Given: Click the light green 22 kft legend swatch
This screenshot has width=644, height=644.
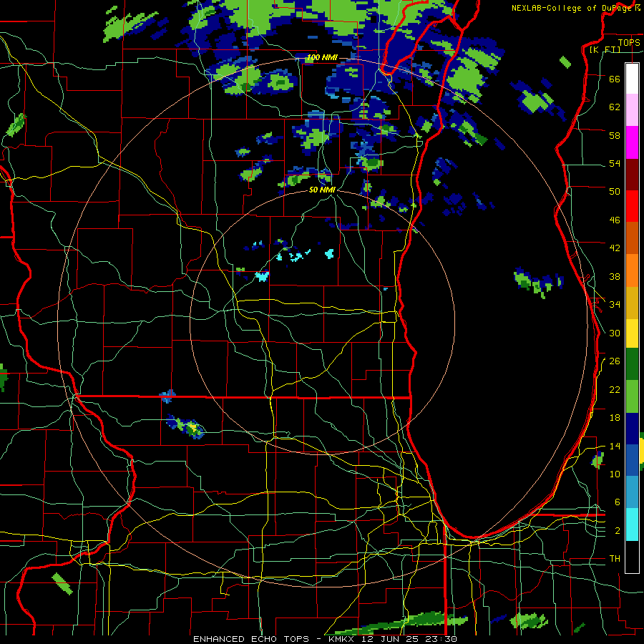Looking at the screenshot, I should click(632, 396).
